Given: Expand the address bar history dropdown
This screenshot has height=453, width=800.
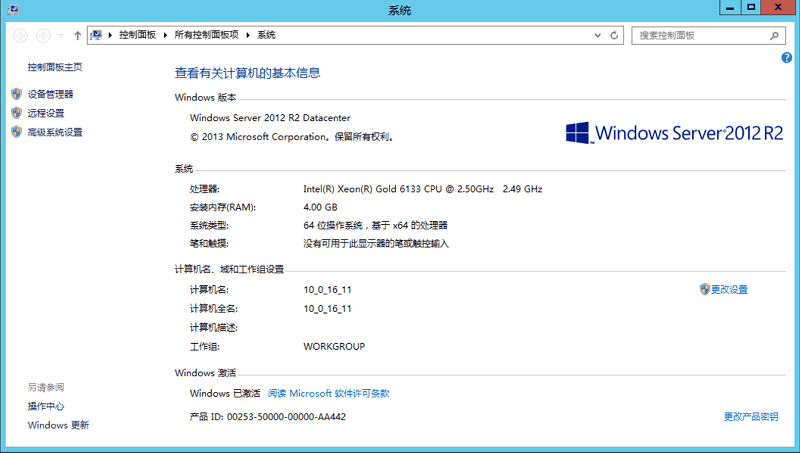Looking at the screenshot, I should (x=597, y=35).
